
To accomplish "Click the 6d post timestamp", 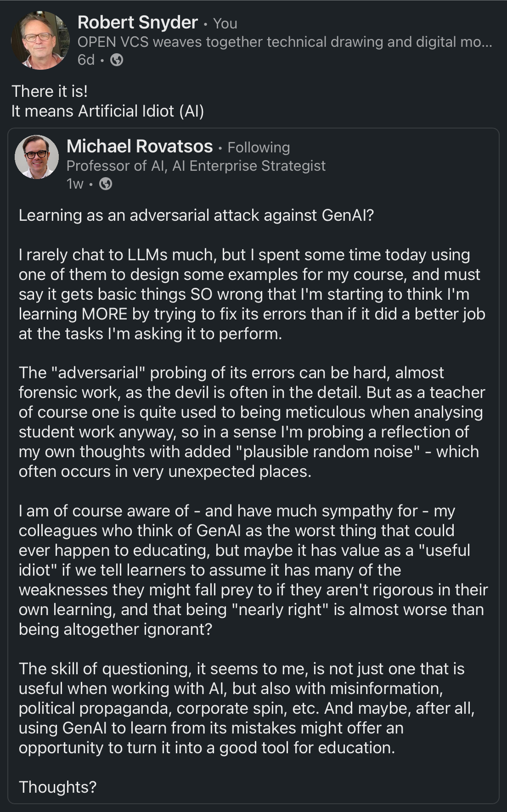I will (x=86, y=60).
